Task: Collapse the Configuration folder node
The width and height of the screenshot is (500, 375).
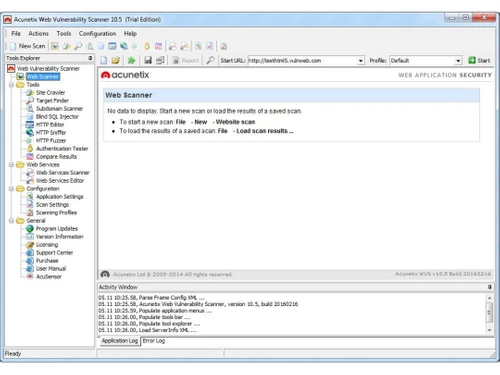Action: [x=11, y=189]
